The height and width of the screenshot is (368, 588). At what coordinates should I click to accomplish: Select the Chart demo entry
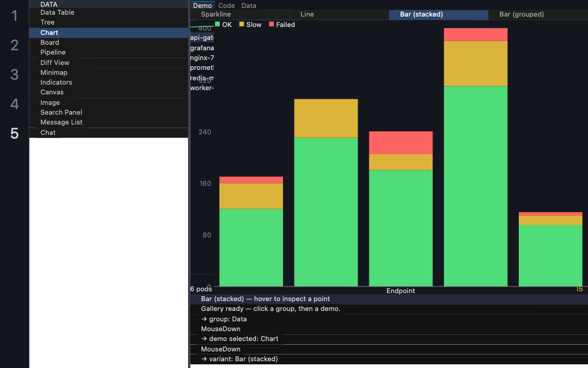109,33
